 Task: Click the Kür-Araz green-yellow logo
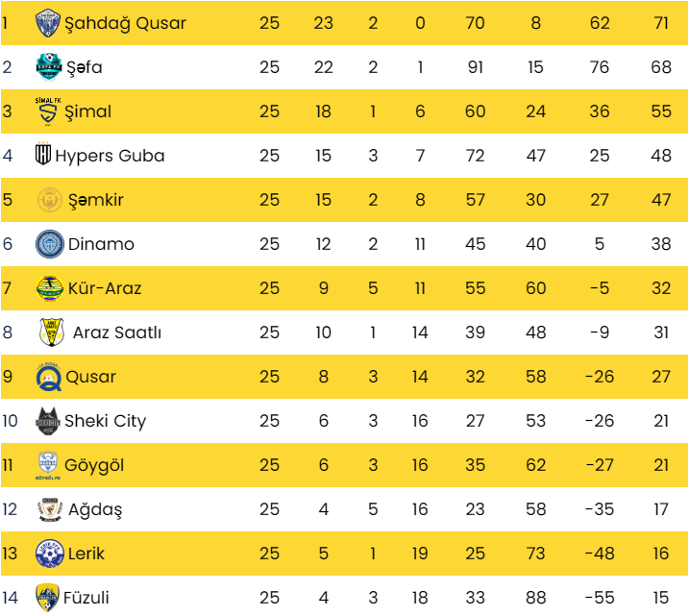point(50,288)
